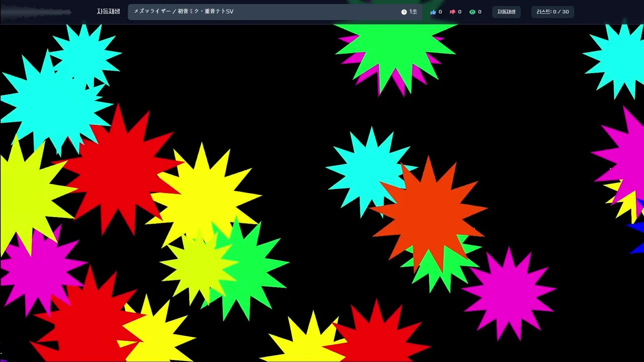644x362 pixels.
Task: Click the 자동재생 button next to the view count
Action: 506,12
